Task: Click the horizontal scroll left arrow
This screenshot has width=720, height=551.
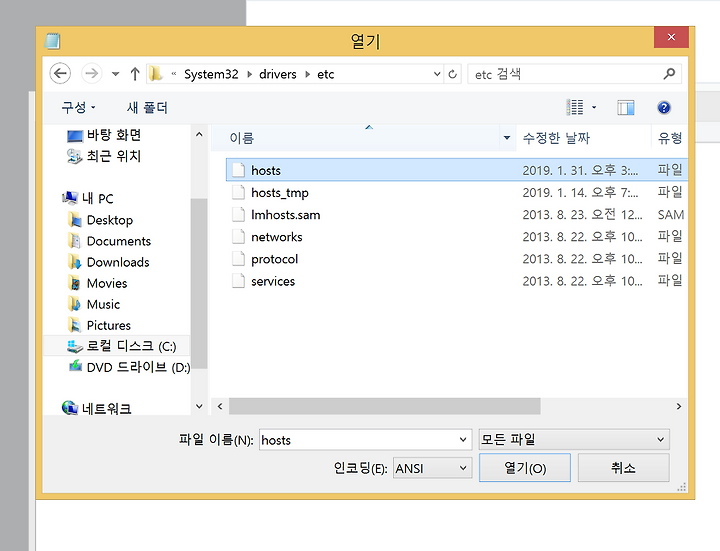Action: click(220, 406)
